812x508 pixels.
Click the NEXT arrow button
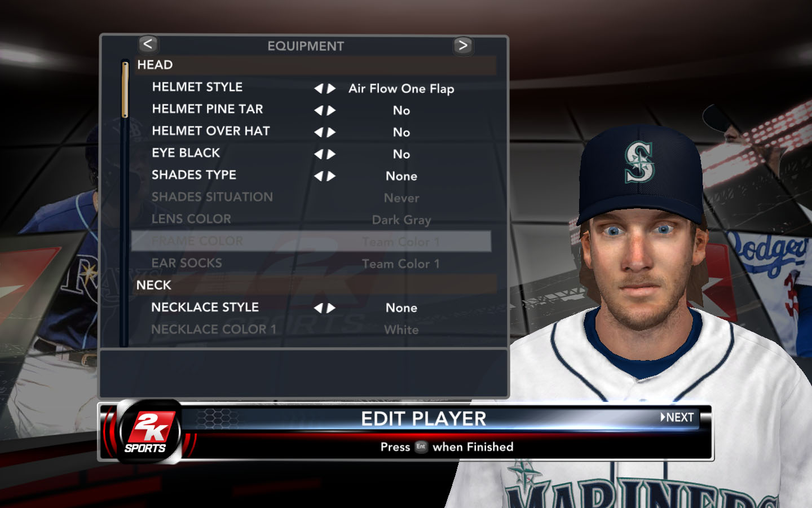[677, 418]
